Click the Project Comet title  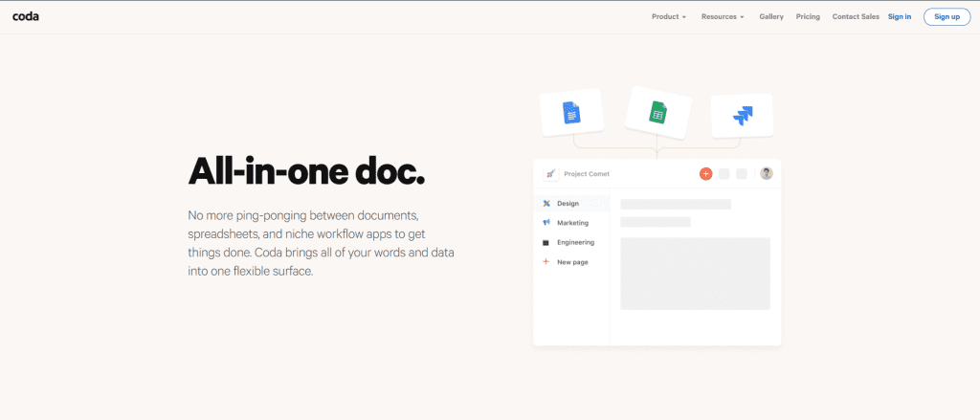point(587,174)
